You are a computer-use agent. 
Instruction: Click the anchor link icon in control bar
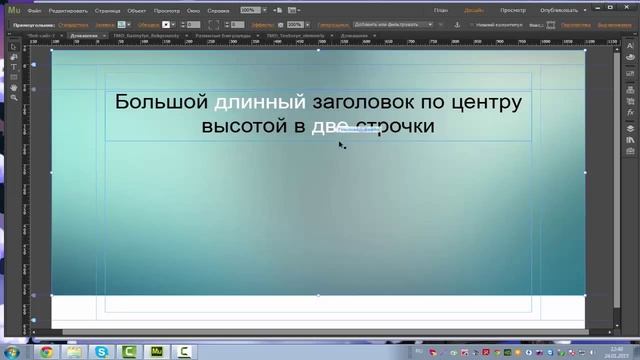(x=457, y=25)
